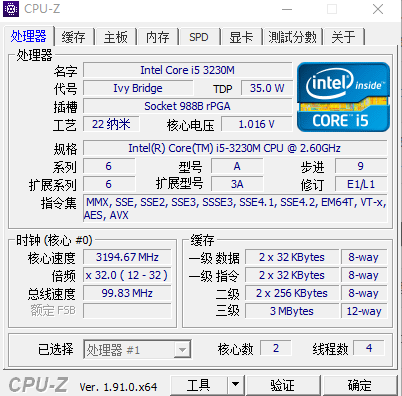Image resolution: width=402 pixels, height=396 pixels.
Task: Click the 1.016 V core voltage value
Action: [x=257, y=124]
